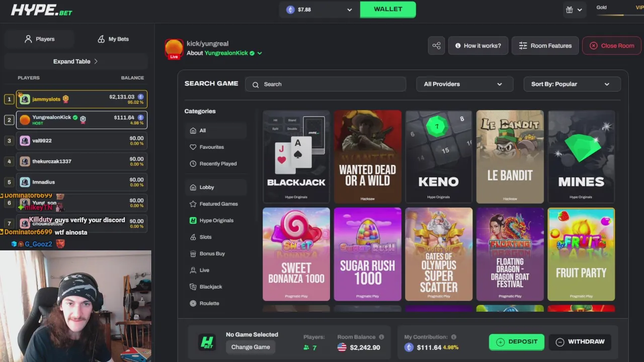644x362 pixels.
Task: Click the Blackjack category icon
Action: (x=193, y=287)
